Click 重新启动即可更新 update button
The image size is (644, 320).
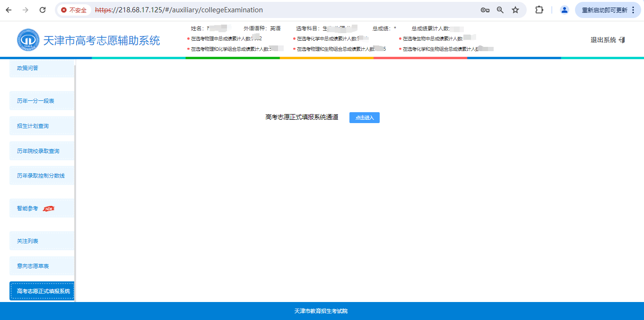[x=608, y=10]
